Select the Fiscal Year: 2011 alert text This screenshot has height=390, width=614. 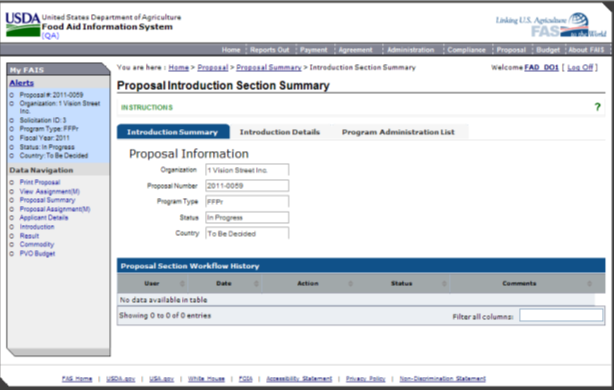[x=45, y=138]
